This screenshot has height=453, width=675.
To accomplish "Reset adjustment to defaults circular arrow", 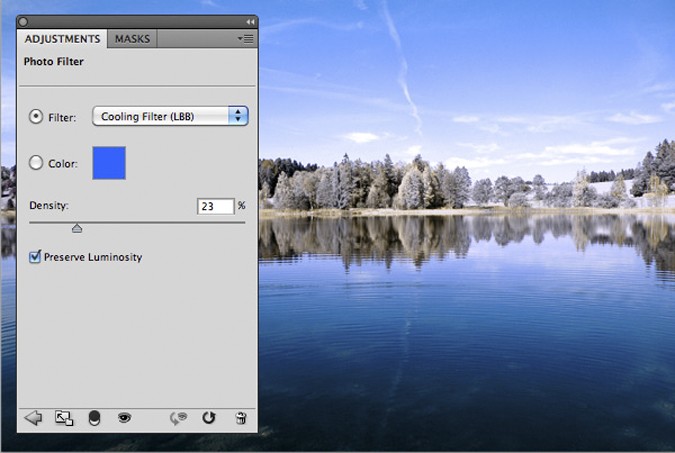I will click(x=209, y=418).
